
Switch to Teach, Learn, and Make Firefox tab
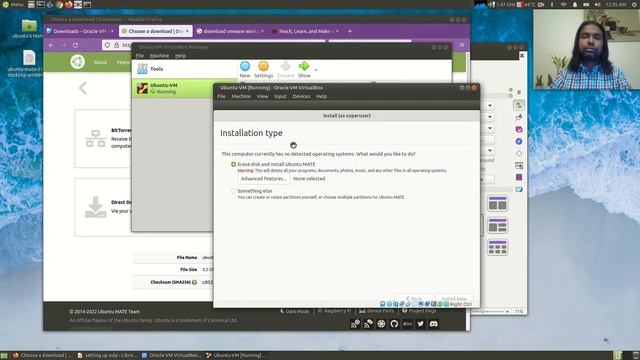(x=304, y=31)
